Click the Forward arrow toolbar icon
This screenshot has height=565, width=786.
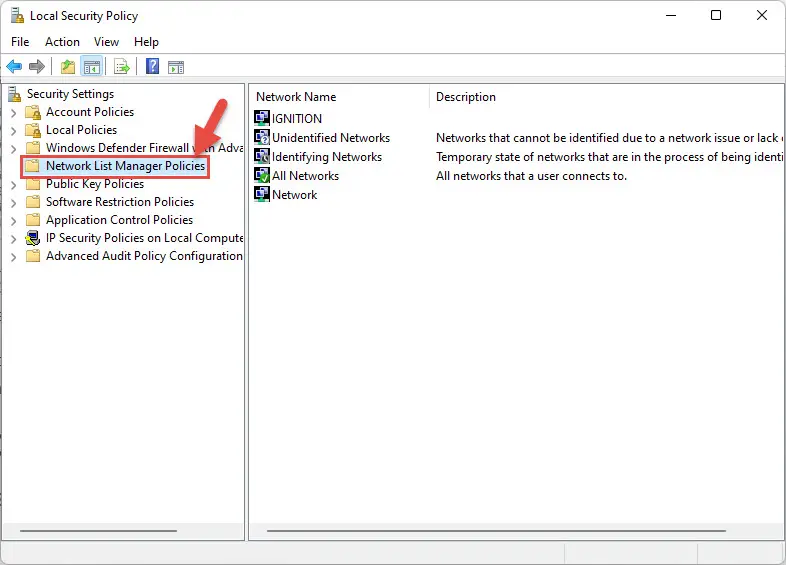tap(37, 66)
